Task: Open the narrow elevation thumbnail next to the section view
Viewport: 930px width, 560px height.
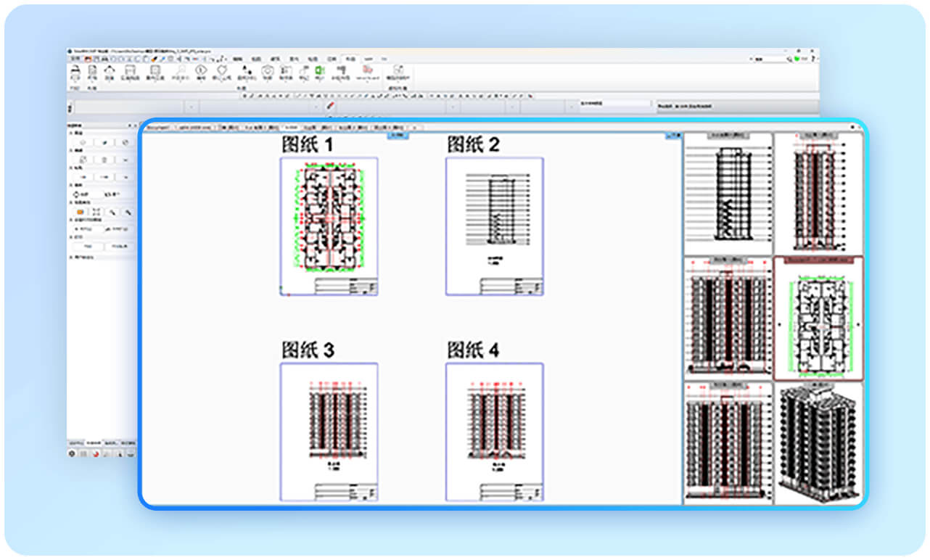Action: (818, 194)
